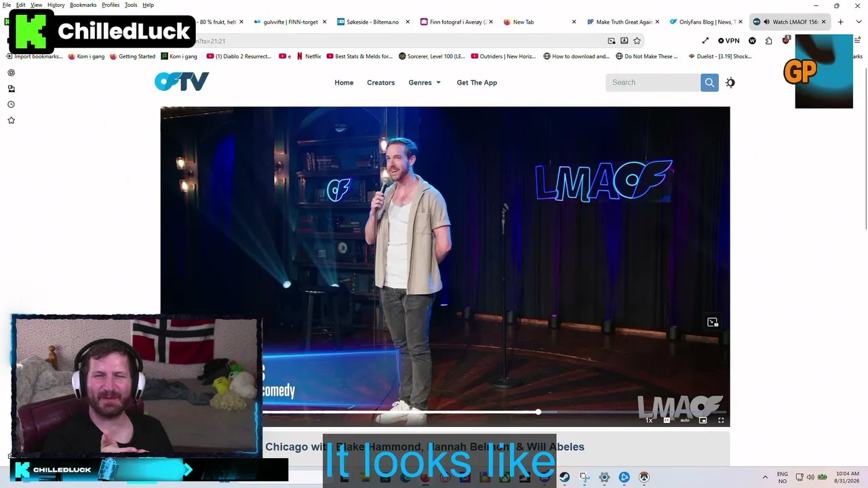Switch to the Finn fotograf i Averøy tab
This screenshot has width=868, height=488.
tap(456, 22)
